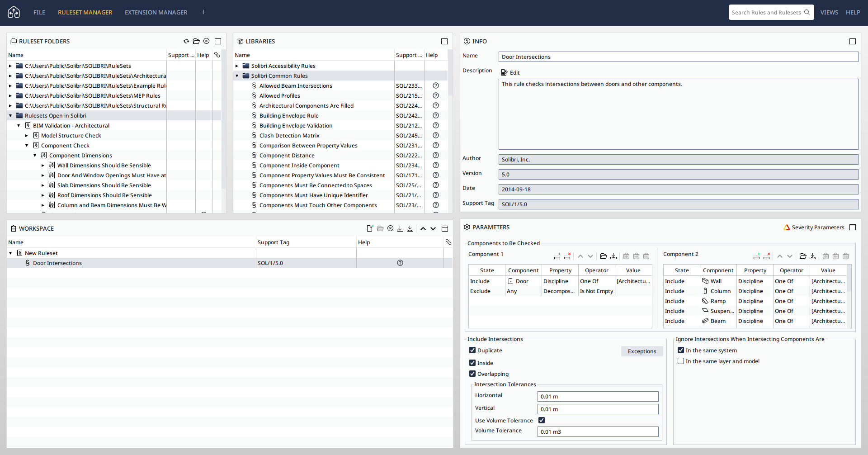This screenshot has height=455, width=868.
Task: Select Door Intersections rule in Workspace
Action: click(230, 263)
